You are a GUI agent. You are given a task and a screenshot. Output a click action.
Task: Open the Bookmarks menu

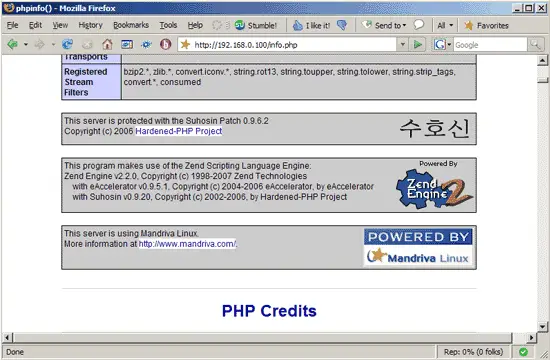point(131,25)
